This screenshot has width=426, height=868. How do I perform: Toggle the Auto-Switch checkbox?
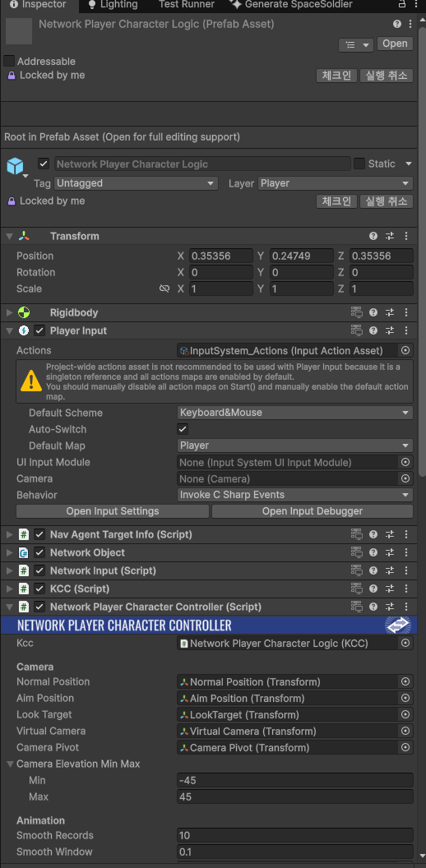(x=183, y=429)
